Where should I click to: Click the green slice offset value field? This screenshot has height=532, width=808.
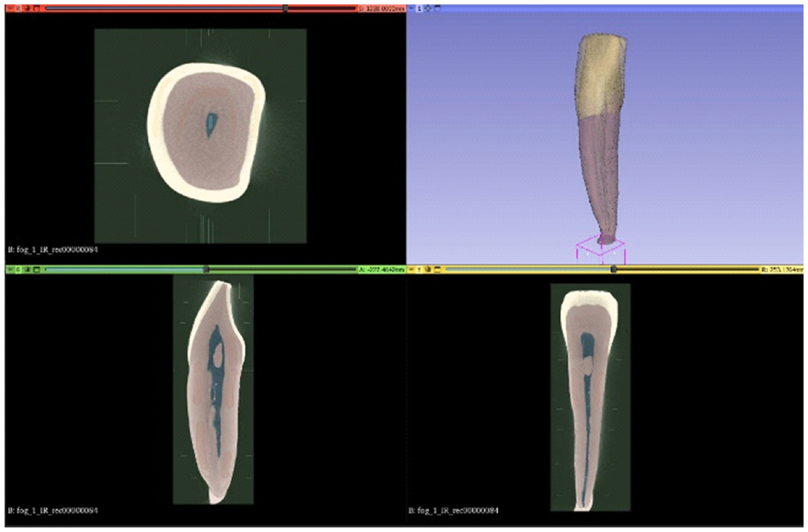tap(382, 270)
